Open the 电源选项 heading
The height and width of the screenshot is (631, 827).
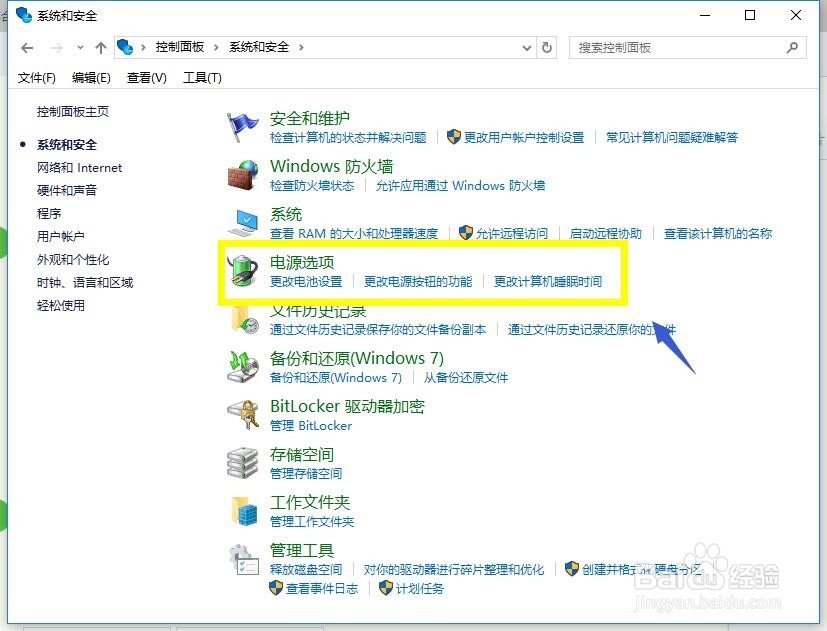tap(302, 262)
